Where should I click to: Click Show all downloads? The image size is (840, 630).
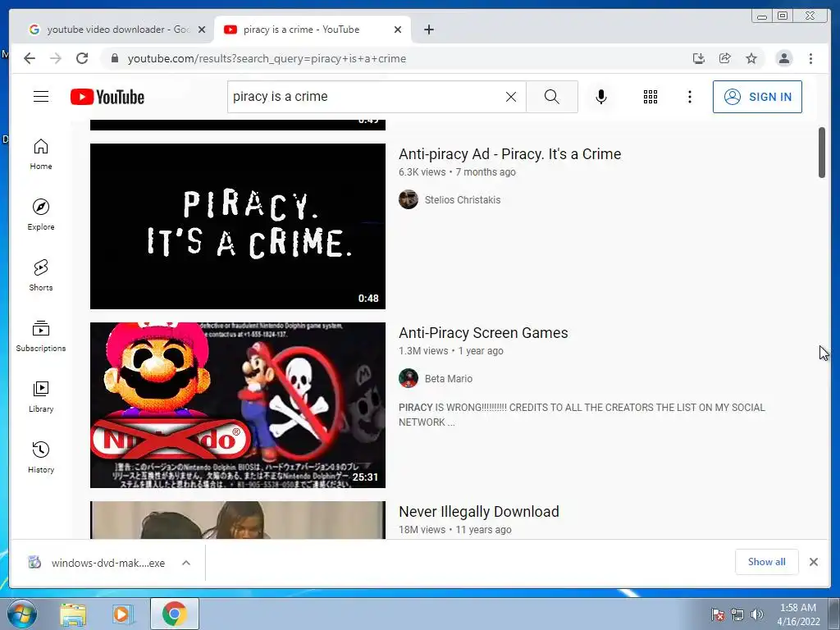tap(767, 562)
